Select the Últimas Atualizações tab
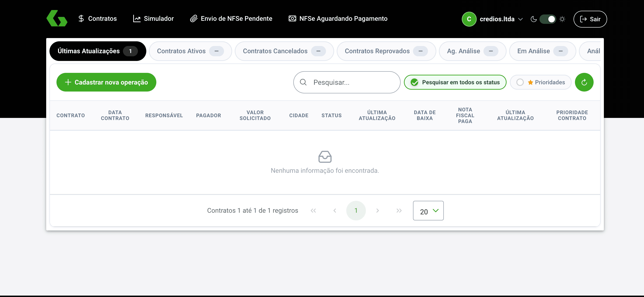The height and width of the screenshot is (297, 644). pos(98,51)
